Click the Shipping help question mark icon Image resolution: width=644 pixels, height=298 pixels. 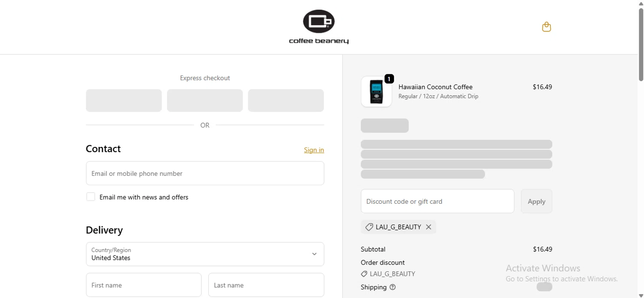392,287
